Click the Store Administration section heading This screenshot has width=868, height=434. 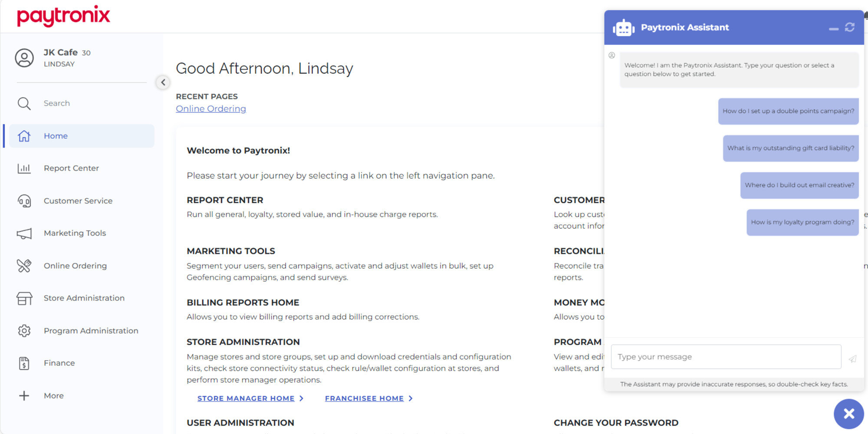(x=243, y=342)
